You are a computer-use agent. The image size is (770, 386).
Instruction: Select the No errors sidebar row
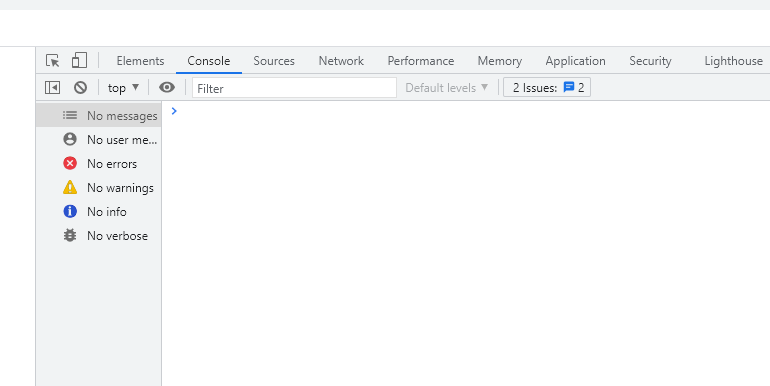pos(98,163)
